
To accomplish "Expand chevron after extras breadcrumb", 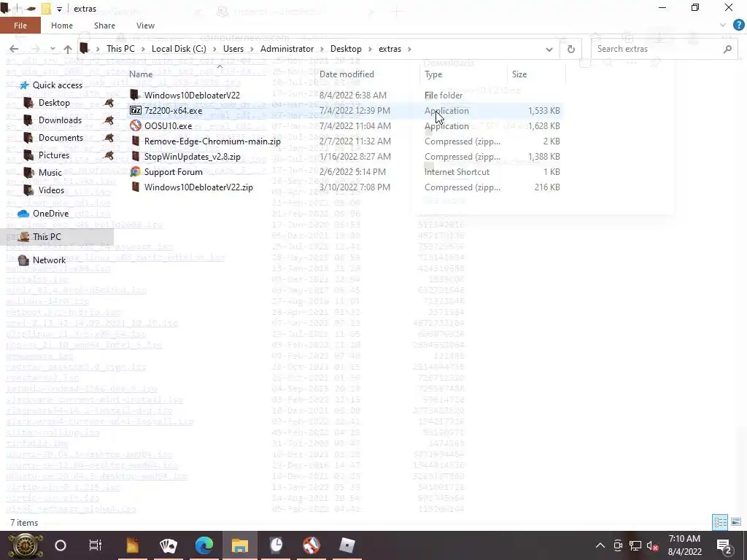I will click(x=409, y=49).
